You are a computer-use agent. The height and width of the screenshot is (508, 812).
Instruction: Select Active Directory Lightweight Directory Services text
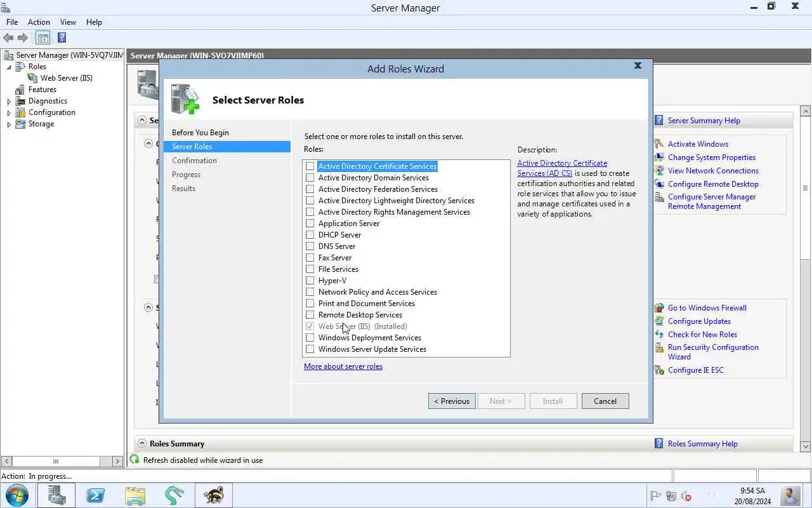[396, 201]
